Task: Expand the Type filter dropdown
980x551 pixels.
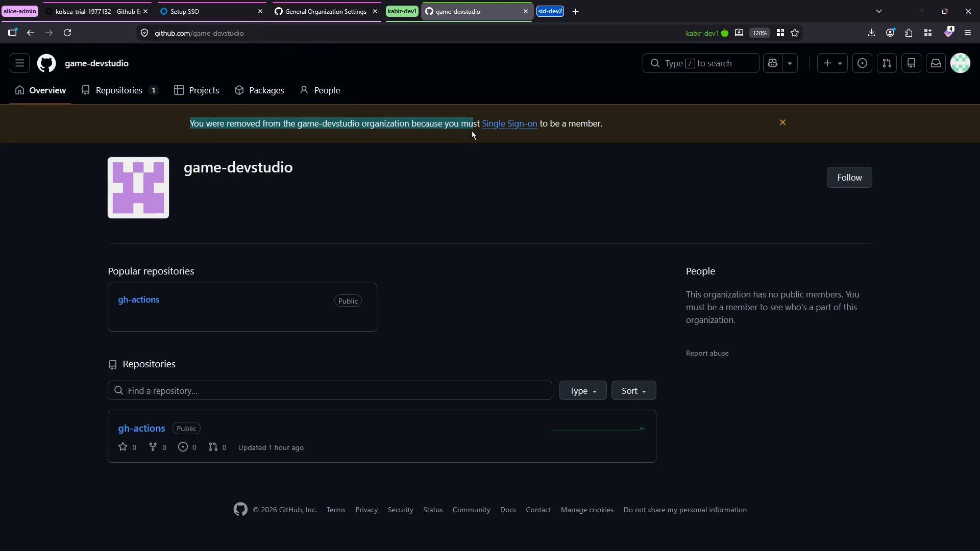Action: click(583, 390)
